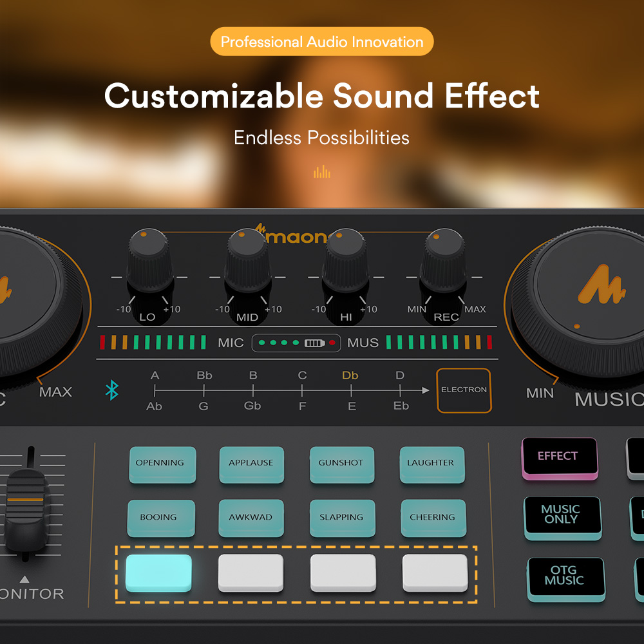
Task: Tap the blank white pad beneath SLAPPING
Action: pyautogui.click(x=343, y=573)
